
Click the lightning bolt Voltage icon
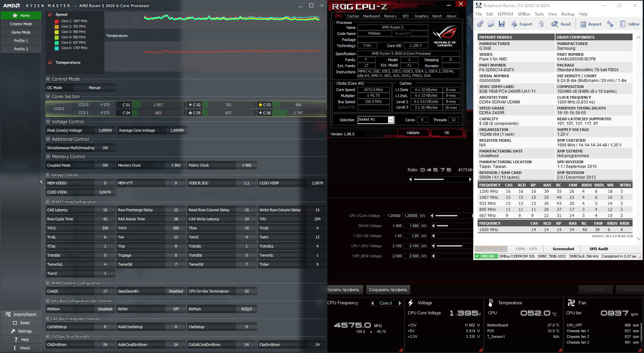pyautogui.click(x=411, y=303)
